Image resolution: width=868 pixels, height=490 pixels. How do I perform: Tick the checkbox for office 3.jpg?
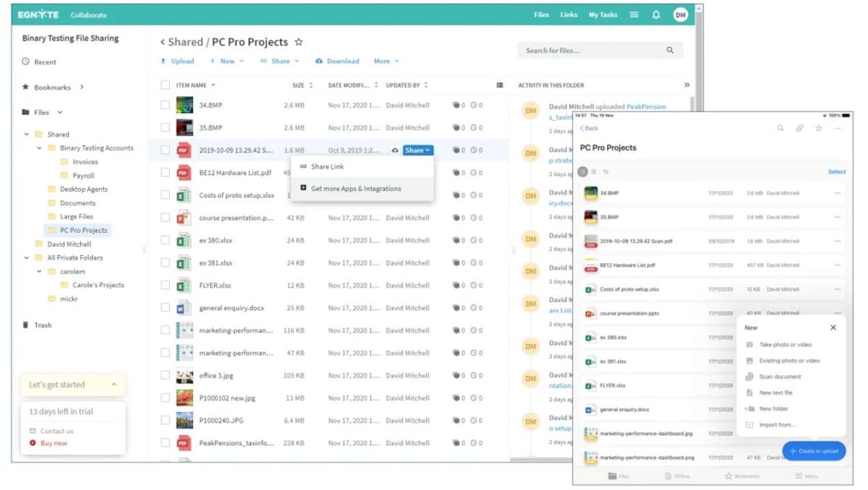click(x=165, y=376)
